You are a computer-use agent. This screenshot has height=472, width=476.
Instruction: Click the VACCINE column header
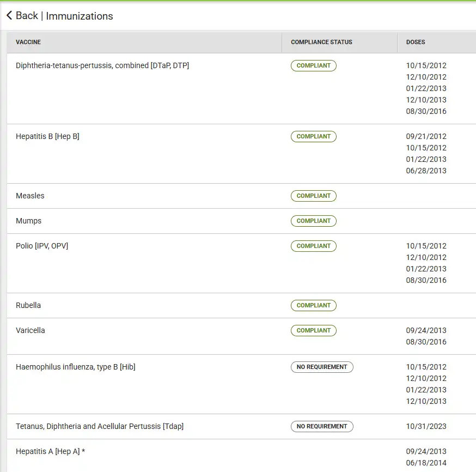tap(28, 42)
